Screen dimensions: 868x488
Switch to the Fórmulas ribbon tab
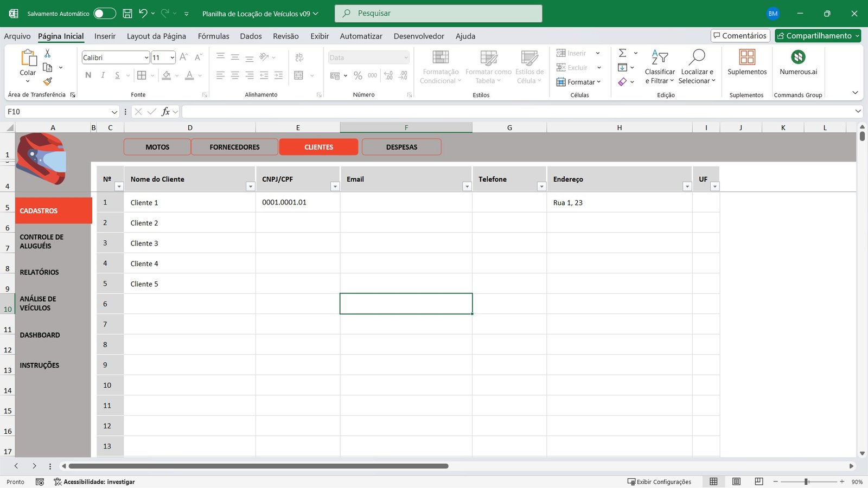pos(213,36)
